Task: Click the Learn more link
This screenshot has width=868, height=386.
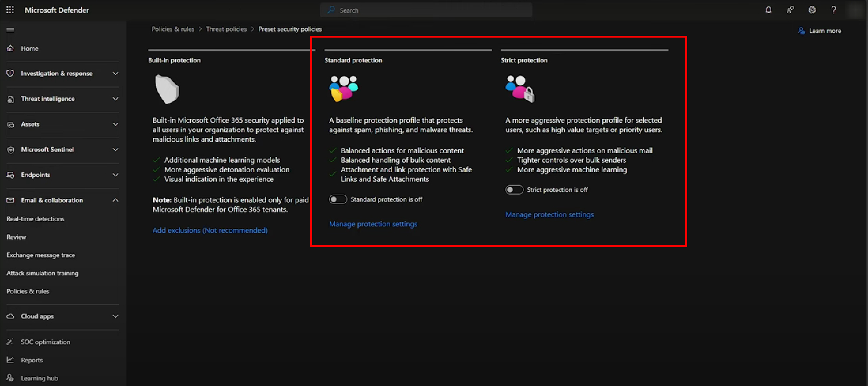Action: (x=825, y=31)
